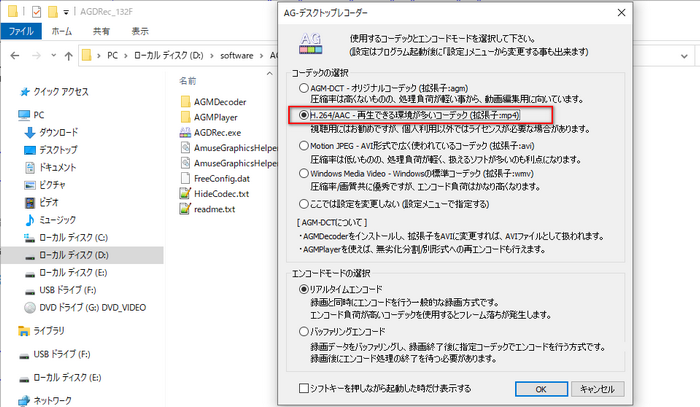Choose the Windows Media Video codec option

(304, 173)
